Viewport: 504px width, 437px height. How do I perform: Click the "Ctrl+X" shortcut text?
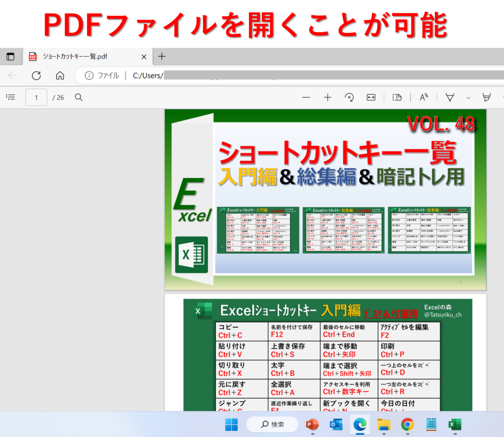pyautogui.click(x=230, y=373)
